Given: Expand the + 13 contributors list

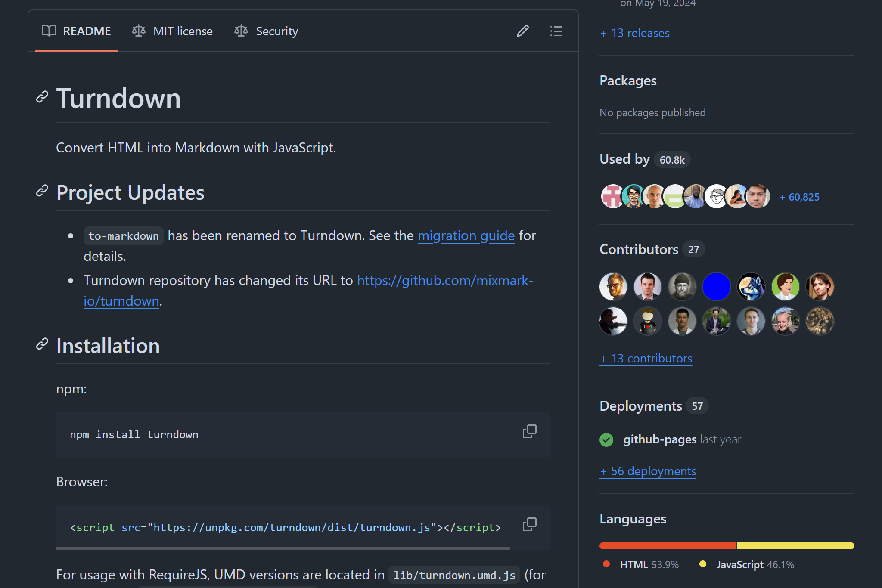Looking at the screenshot, I should (x=646, y=358).
